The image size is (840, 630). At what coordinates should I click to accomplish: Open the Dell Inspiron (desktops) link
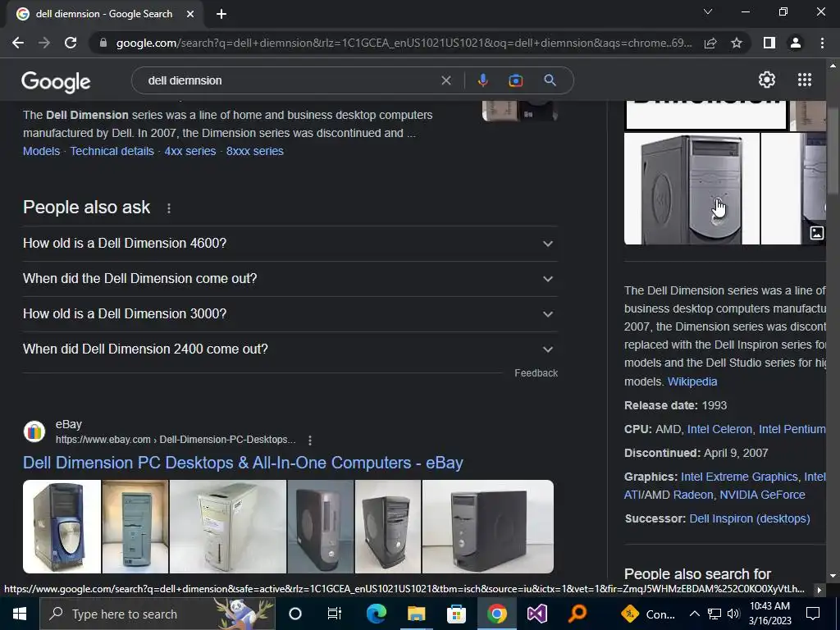tap(750, 518)
